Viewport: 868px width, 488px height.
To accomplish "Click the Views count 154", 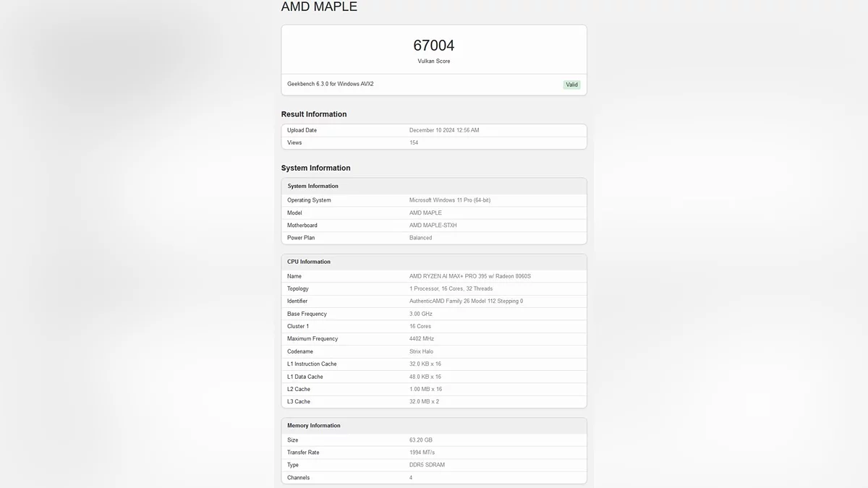I will pyautogui.click(x=414, y=142).
